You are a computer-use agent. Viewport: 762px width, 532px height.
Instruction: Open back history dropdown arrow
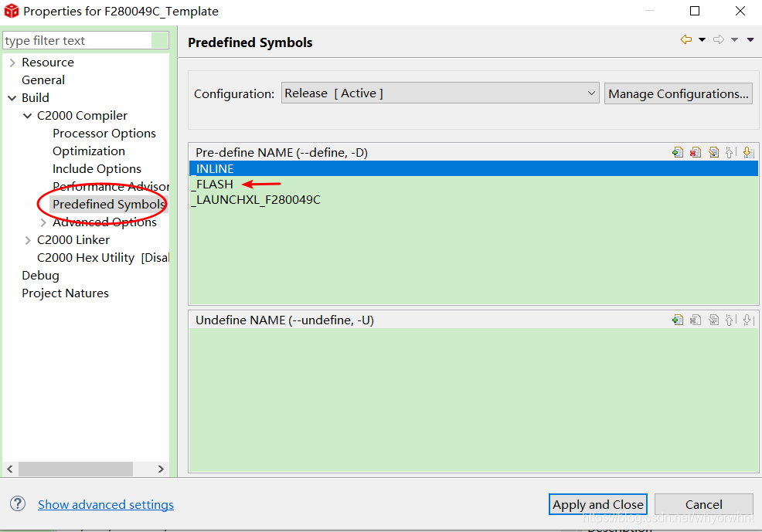click(702, 40)
